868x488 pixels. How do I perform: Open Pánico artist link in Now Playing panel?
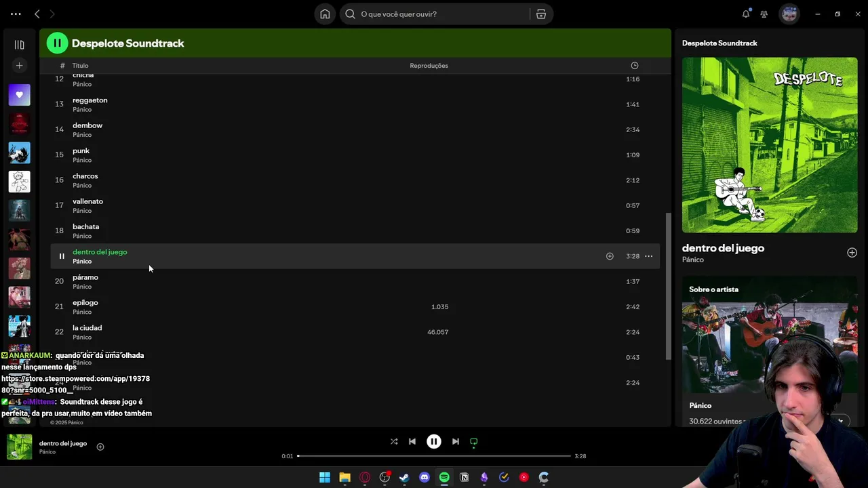click(x=693, y=260)
